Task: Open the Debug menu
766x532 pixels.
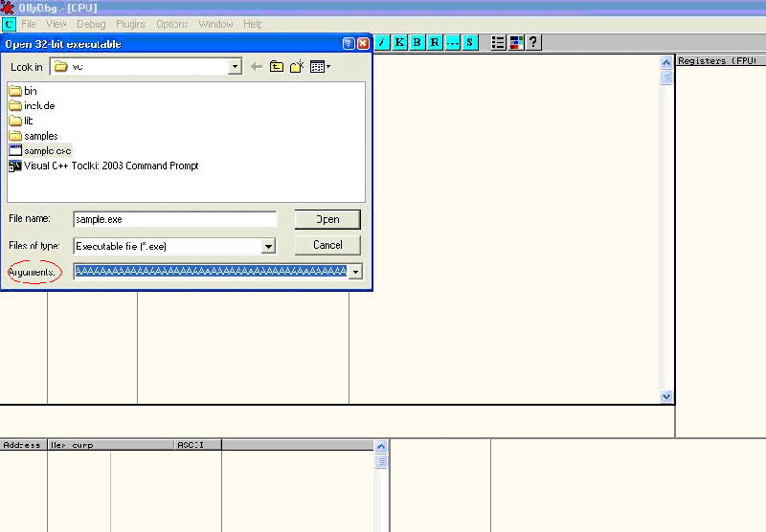Action: pyautogui.click(x=91, y=24)
